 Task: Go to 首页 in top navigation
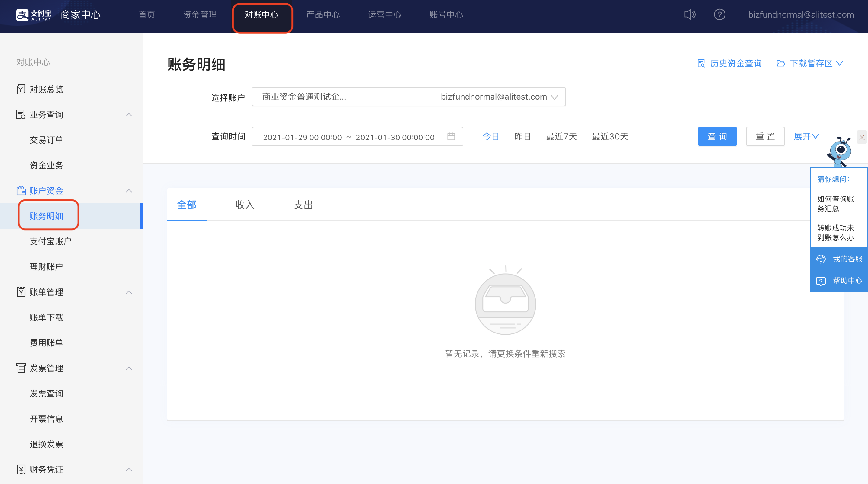tap(146, 14)
